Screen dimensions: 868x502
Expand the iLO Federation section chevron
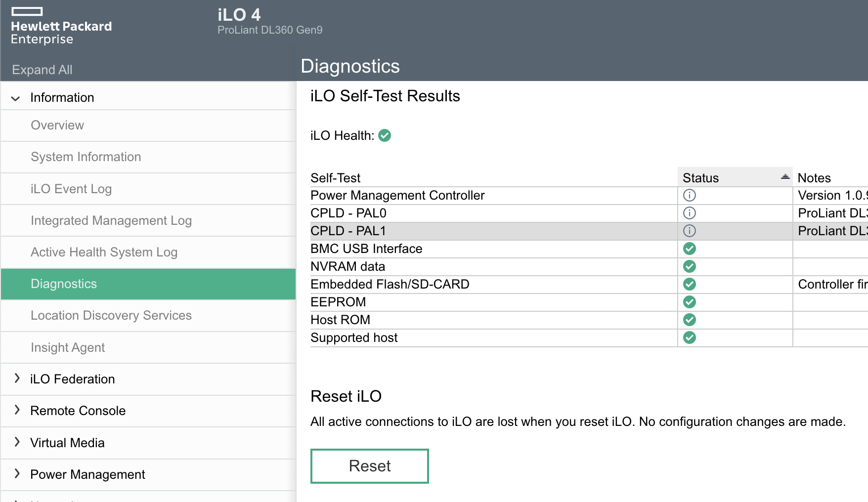point(17,378)
